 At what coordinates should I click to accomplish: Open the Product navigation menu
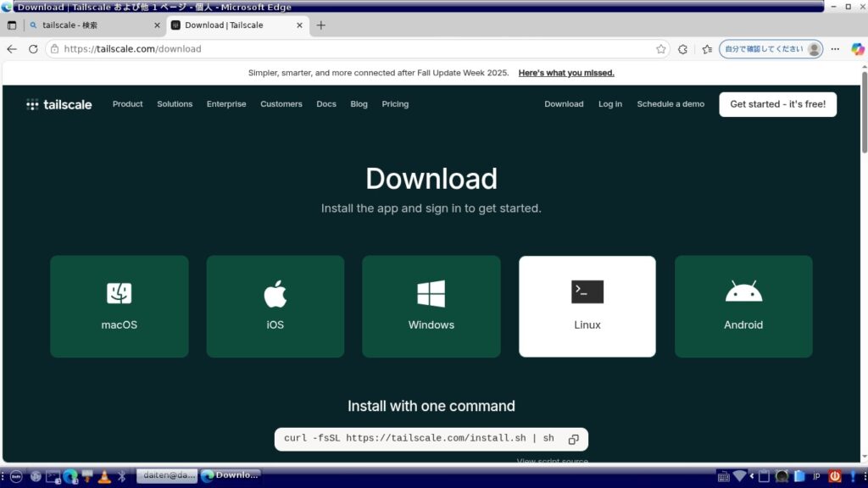click(127, 104)
